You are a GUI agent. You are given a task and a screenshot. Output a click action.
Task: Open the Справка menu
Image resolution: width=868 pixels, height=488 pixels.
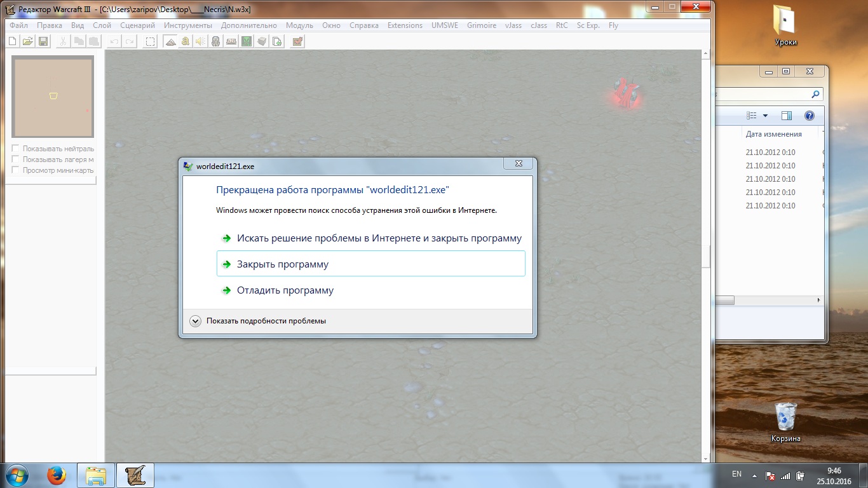click(x=363, y=25)
